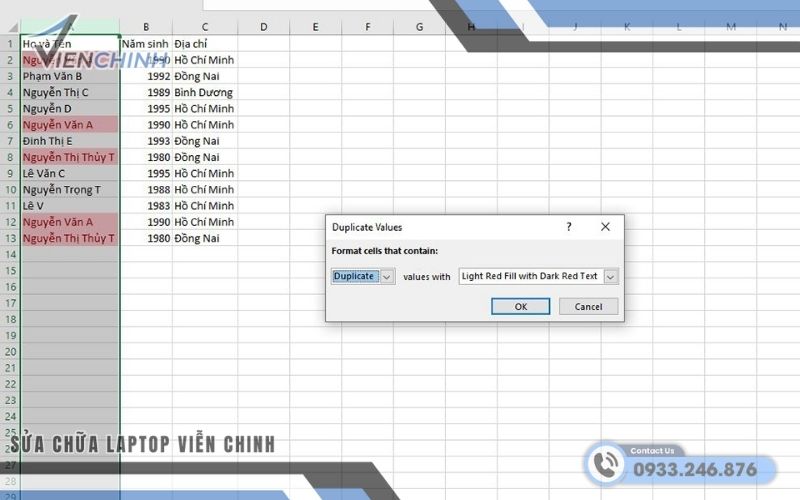This screenshot has height=500, width=800.
Task: Select row 10 header
Action: (x=10, y=190)
